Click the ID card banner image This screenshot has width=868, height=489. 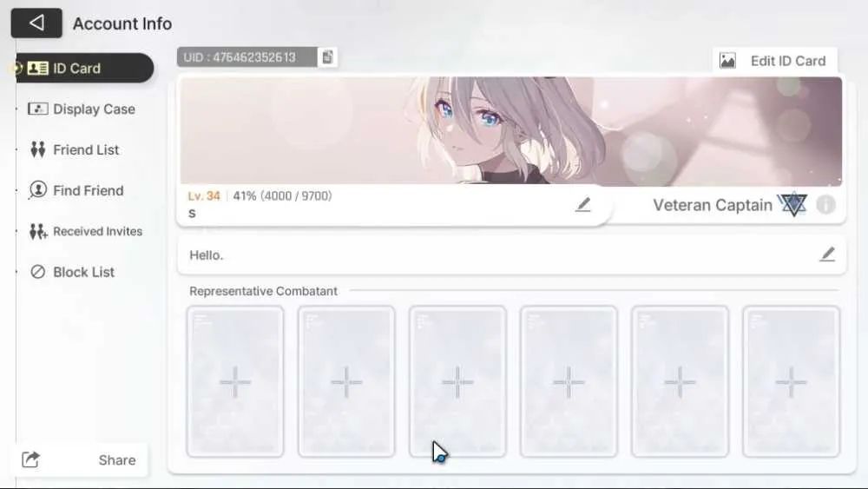tap(511, 130)
